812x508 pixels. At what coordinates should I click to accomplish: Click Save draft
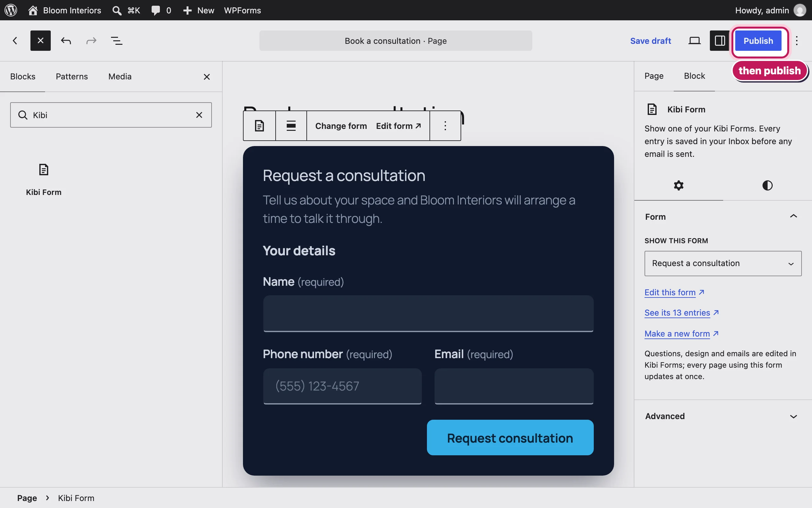click(x=650, y=41)
